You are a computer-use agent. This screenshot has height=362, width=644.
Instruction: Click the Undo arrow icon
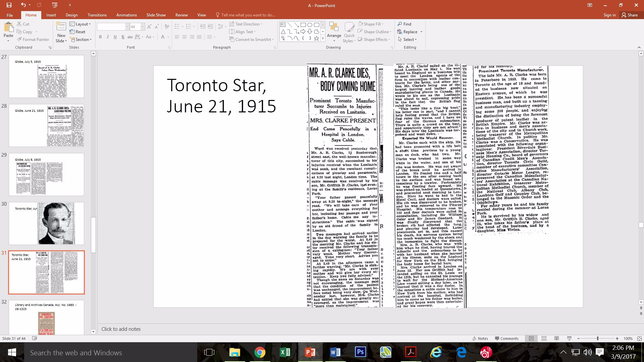[23, 5]
